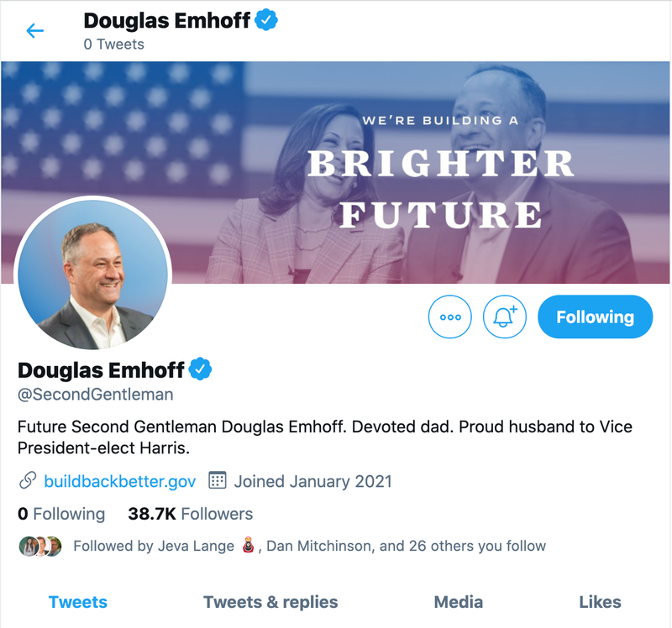Click the @SecondGentleman handle text

point(96,394)
